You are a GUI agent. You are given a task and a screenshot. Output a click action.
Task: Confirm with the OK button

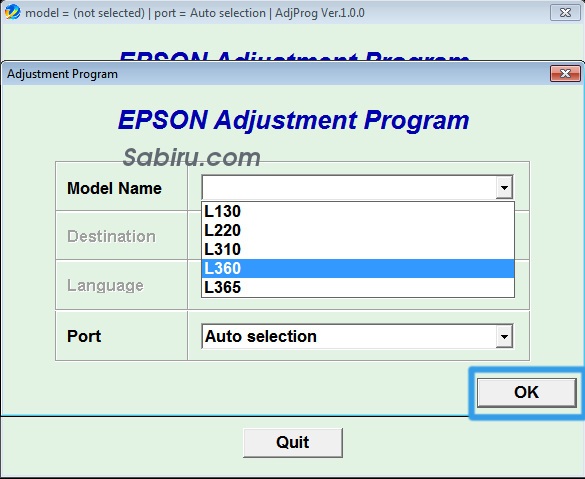click(x=526, y=392)
